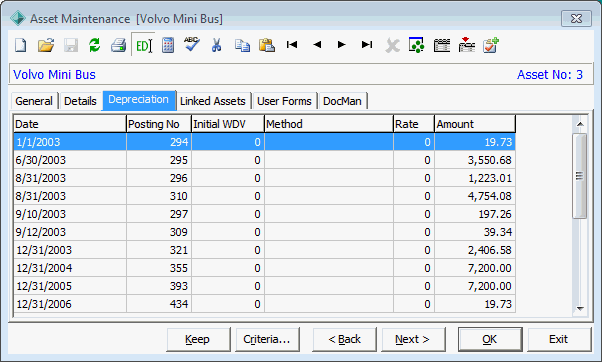
Task: Click the green dots window icon
Action: coord(416,45)
